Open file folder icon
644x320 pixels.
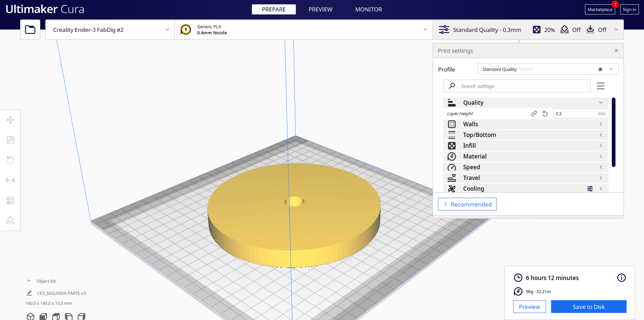[30, 30]
